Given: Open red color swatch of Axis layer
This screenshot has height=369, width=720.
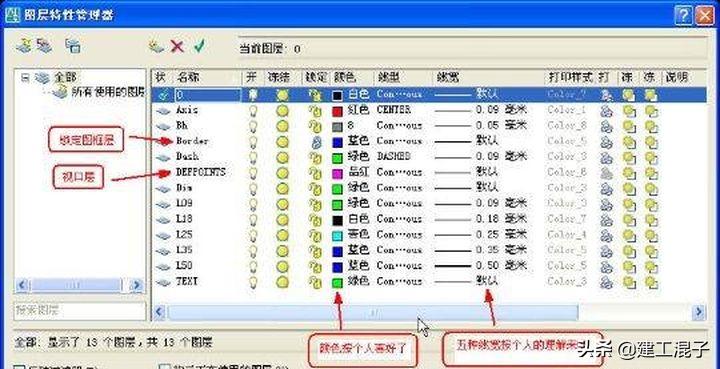Looking at the screenshot, I should tap(338, 111).
